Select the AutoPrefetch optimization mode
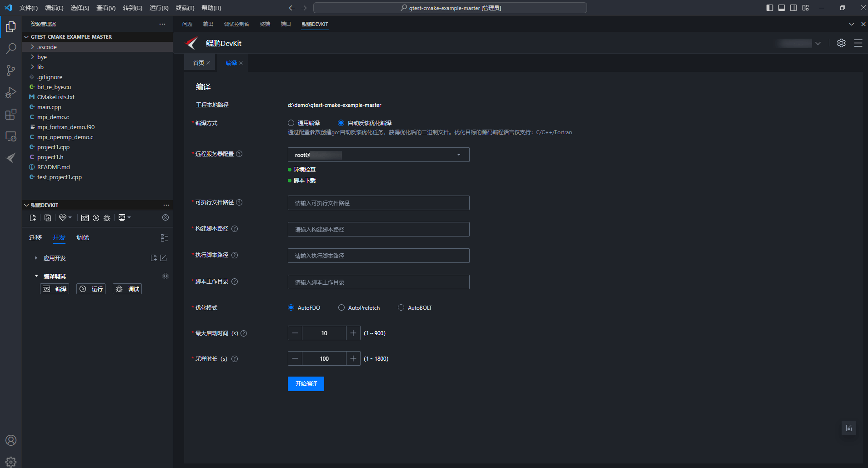Image resolution: width=868 pixels, height=468 pixels. 341,308
